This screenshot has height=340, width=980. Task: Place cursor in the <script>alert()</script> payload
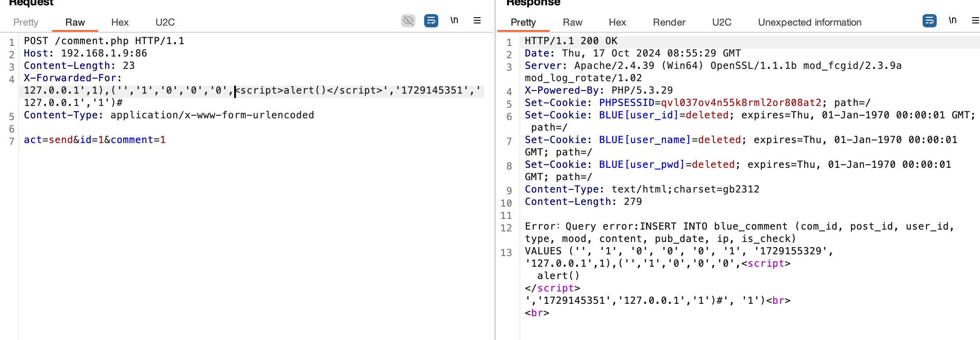308,91
